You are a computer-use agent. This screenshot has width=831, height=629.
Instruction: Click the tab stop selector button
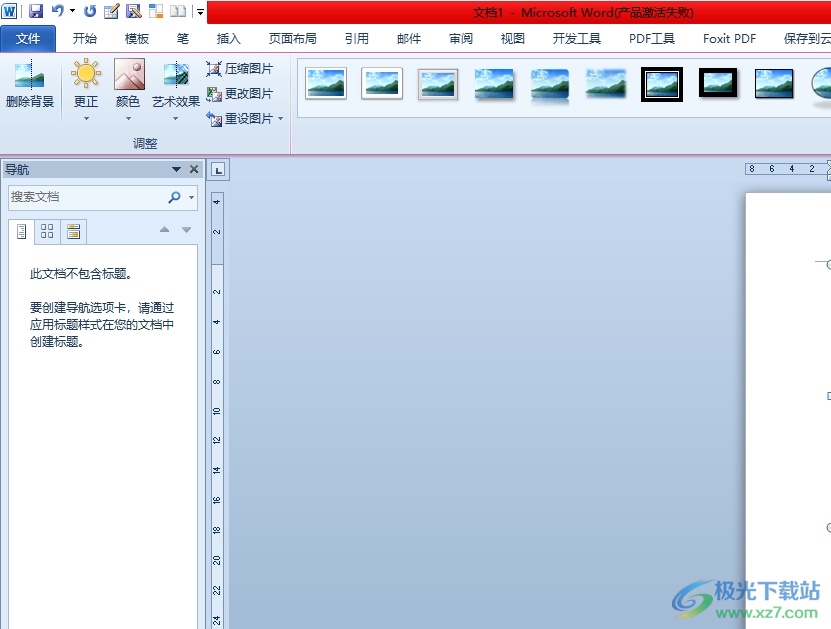[x=218, y=170]
